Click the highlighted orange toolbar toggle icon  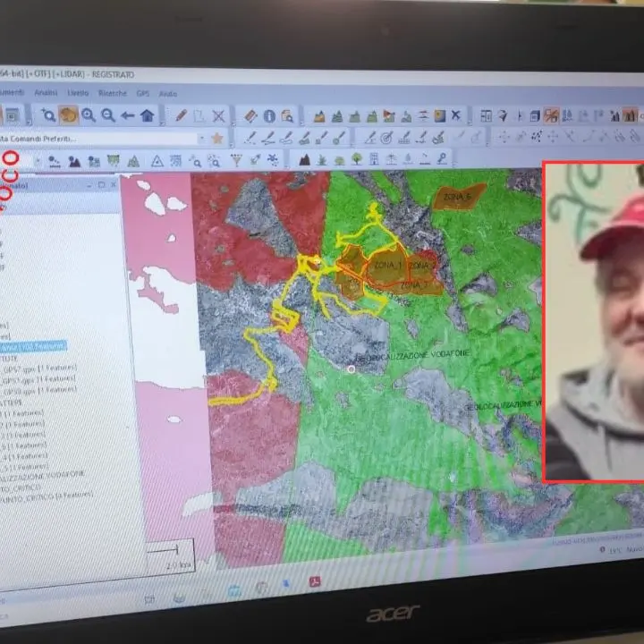(551, 115)
